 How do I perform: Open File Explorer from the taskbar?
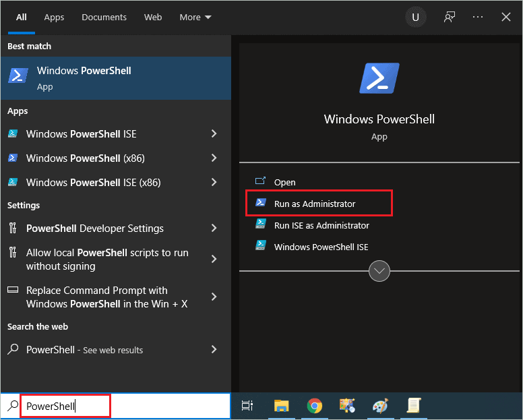click(282, 405)
